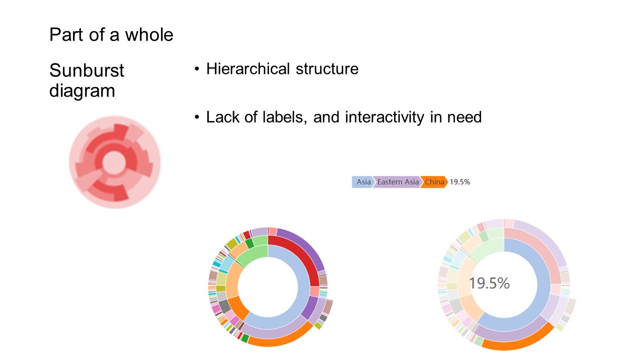Click the 'Sunburst diagram' heading text
Image resolution: width=644 pixels, height=362 pixels.
point(87,80)
